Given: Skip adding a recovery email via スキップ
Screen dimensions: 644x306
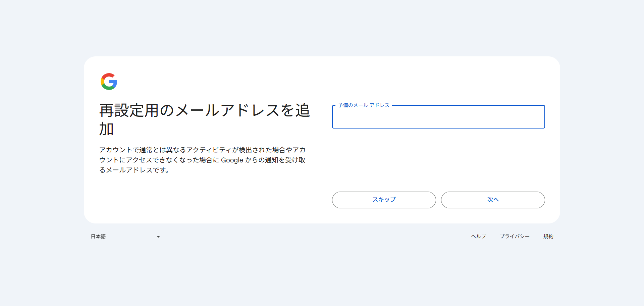Looking at the screenshot, I should pos(384,200).
